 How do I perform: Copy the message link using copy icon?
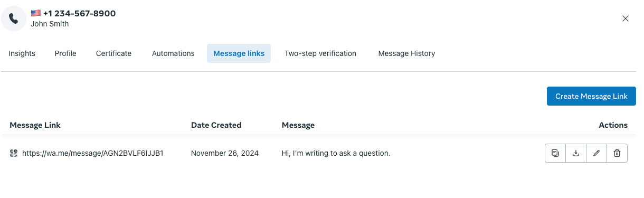click(x=555, y=153)
